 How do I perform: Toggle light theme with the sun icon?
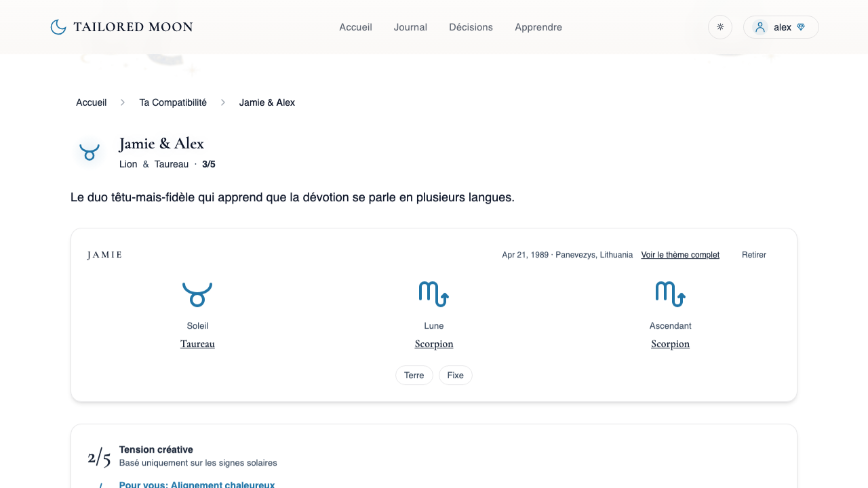tap(719, 27)
